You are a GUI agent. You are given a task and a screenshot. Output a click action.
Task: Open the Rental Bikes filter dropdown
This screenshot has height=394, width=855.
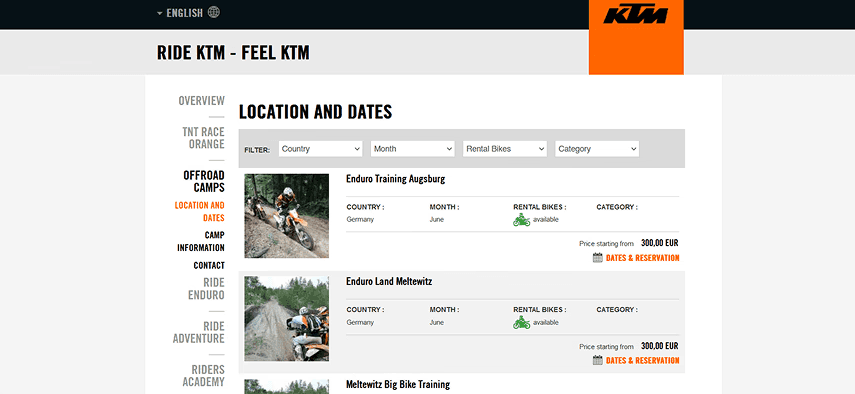(x=505, y=149)
